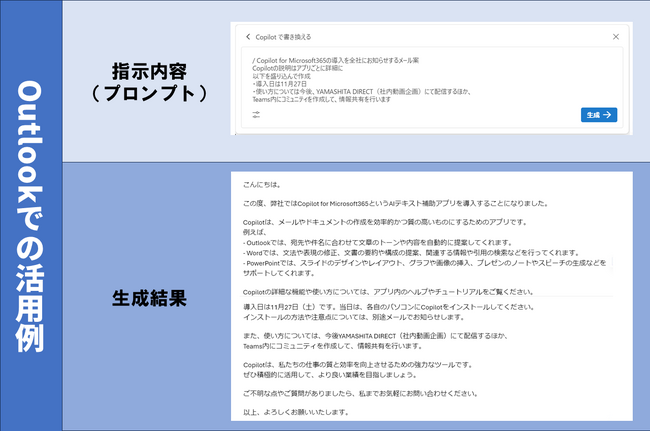Viewport: 650px width, 432px height.
Task: Click the greeting 'こんにちは。' in generated result
Action: (263, 185)
